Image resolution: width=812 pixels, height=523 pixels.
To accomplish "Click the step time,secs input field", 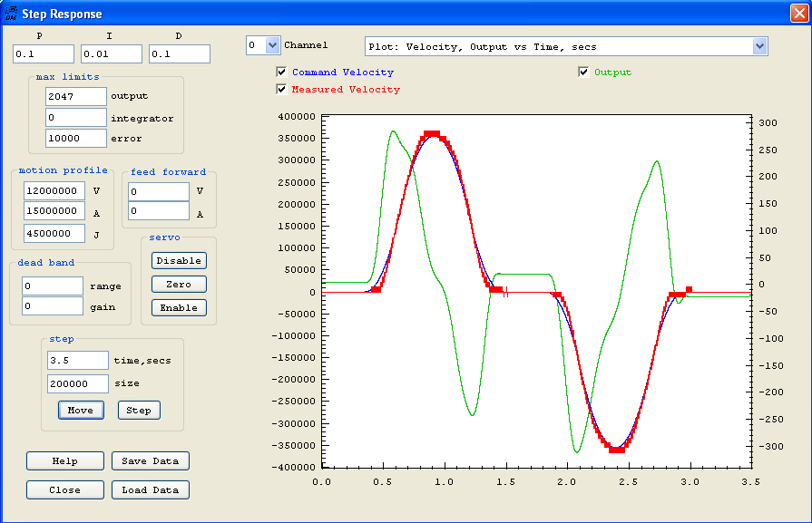I will click(x=78, y=361).
